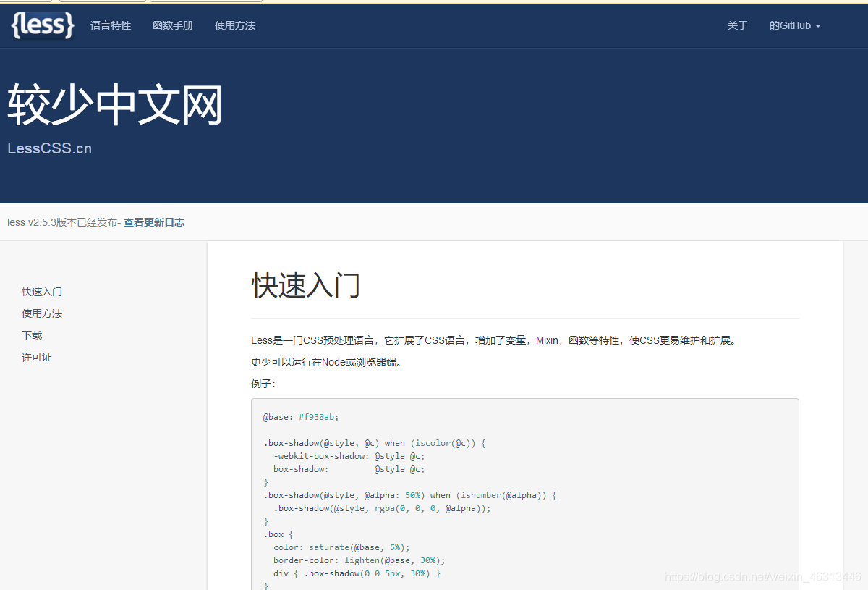Click the color: saturate(@base, 5%) code line

341,547
